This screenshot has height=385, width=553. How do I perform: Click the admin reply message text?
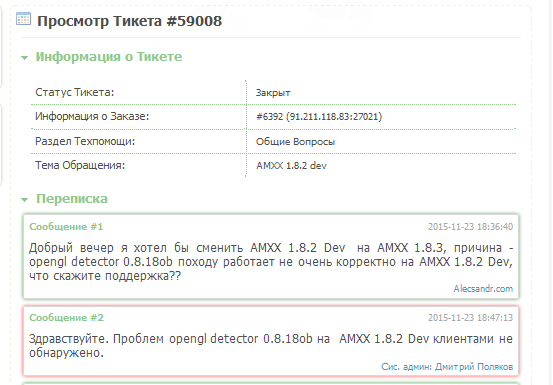(x=271, y=346)
